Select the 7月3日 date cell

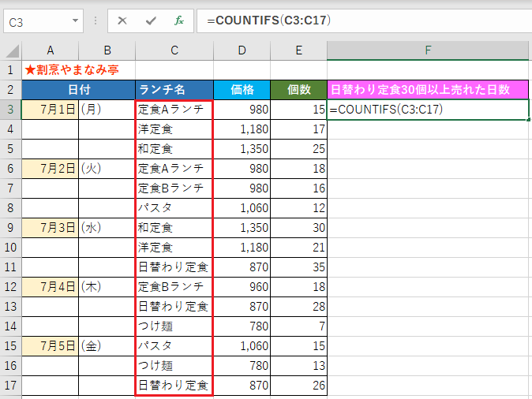51,227
